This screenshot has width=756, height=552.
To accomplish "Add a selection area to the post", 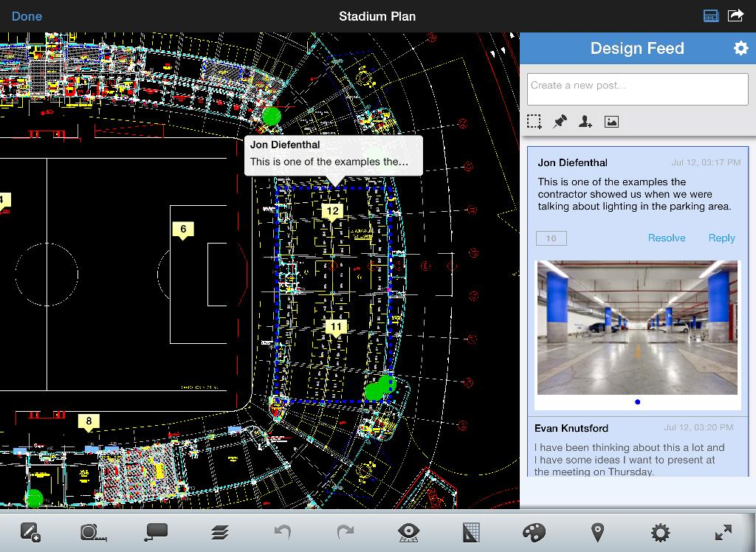I will pos(535,122).
